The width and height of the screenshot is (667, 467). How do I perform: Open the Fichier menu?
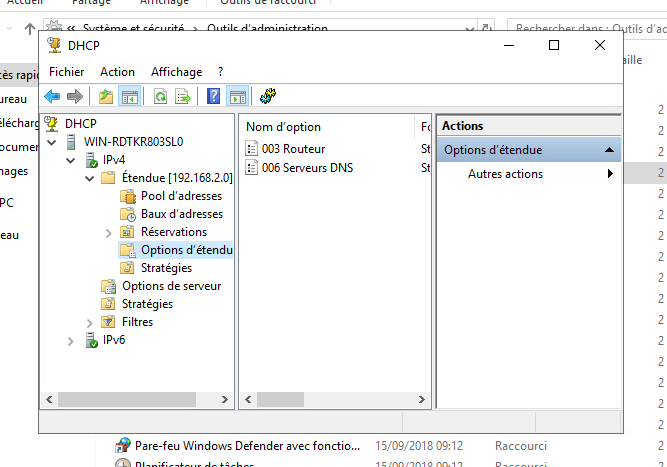[x=67, y=72]
